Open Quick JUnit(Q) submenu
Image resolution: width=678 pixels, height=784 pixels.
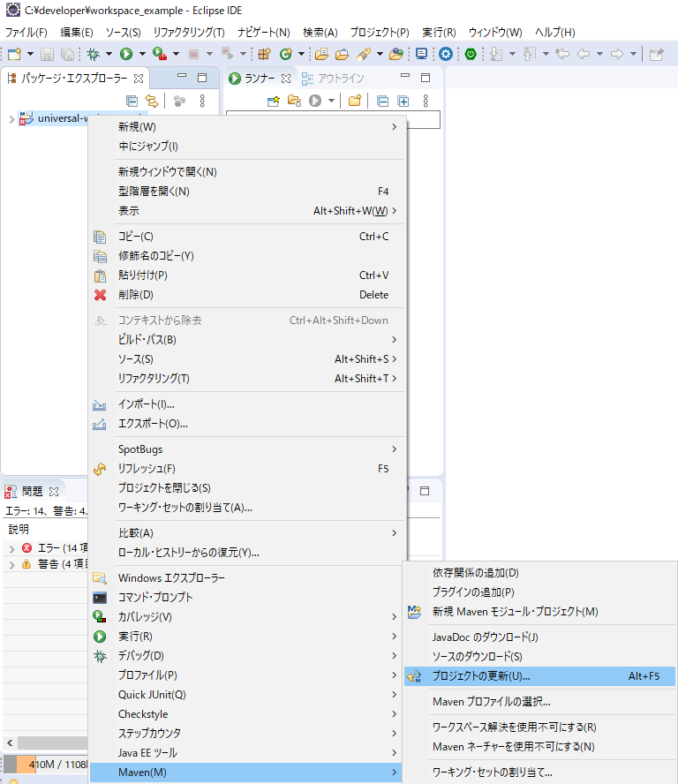pyautogui.click(x=247, y=695)
